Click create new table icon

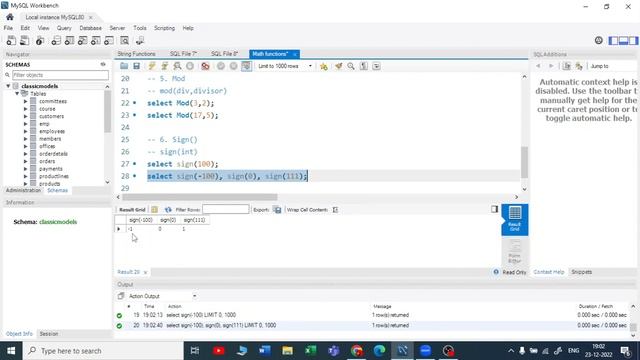pyautogui.click(x=69, y=40)
